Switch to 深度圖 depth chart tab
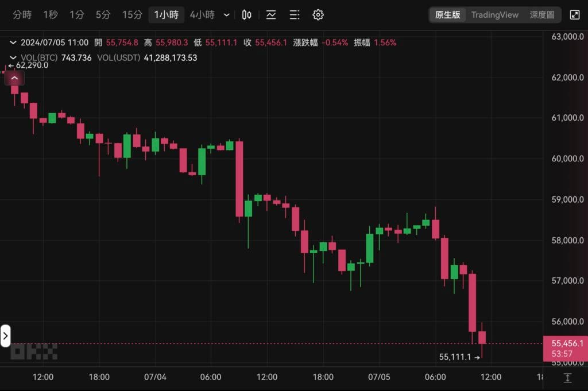The width and height of the screenshot is (588, 391). point(541,15)
